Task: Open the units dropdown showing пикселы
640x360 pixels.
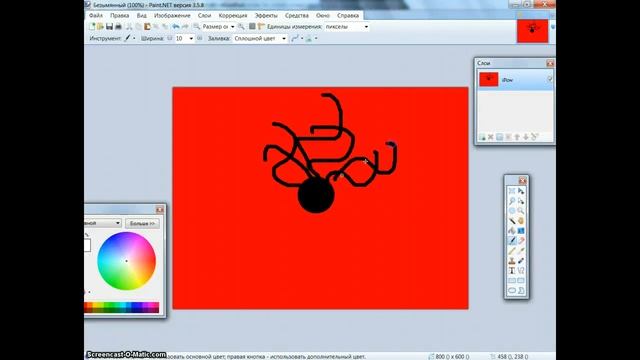Action: pyautogui.click(x=366, y=27)
